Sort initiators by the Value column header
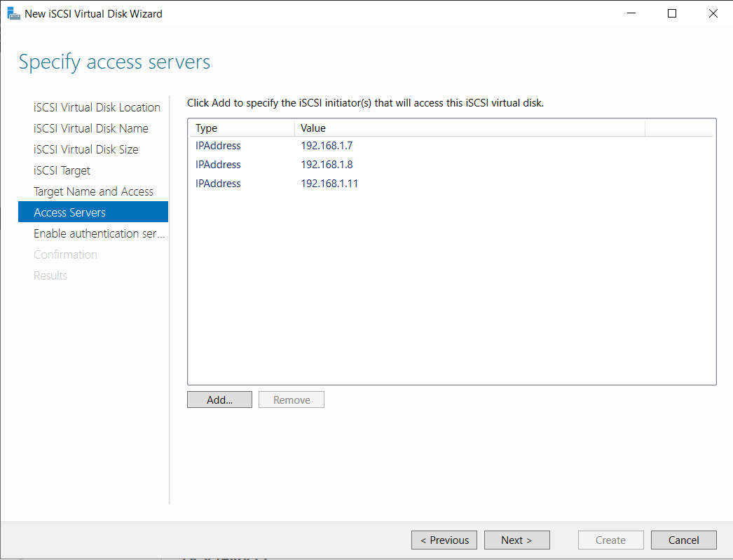Screen dimensions: 733x560 [313, 128]
